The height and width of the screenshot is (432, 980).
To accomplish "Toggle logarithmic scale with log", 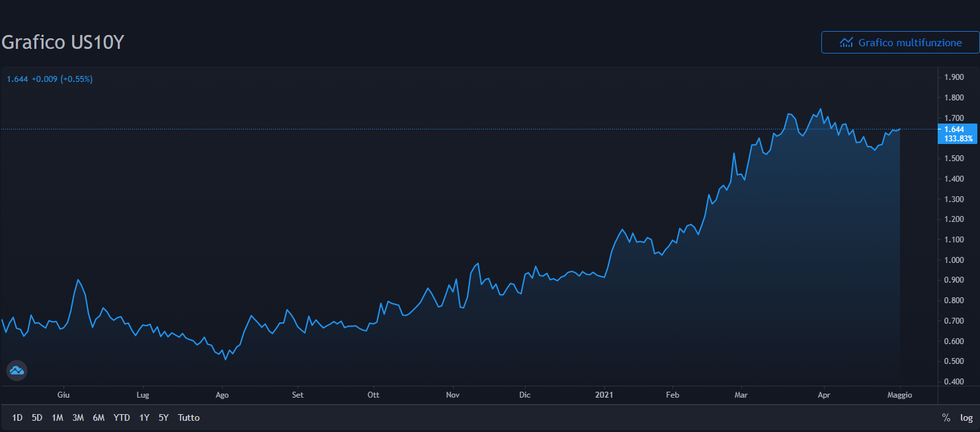I will pyautogui.click(x=966, y=417).
